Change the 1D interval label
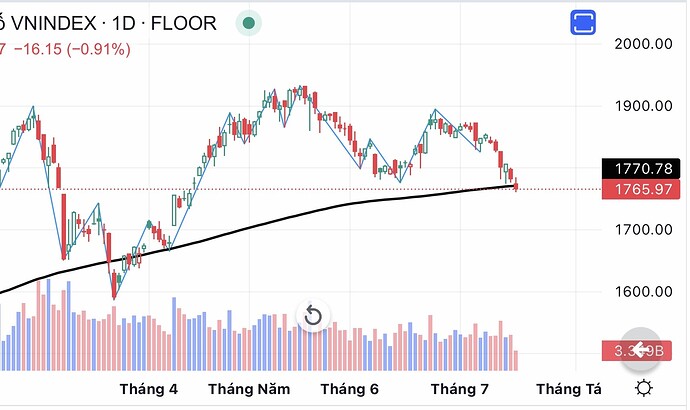Image resolution: width=690 pixels, height=410 pixels. [123, 23]
